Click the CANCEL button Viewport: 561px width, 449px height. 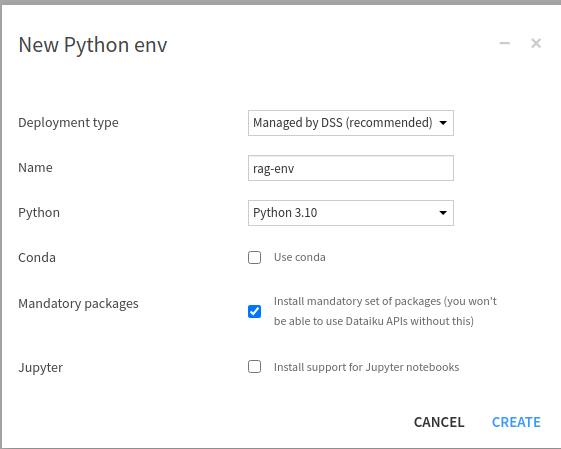tap(439, 422)
